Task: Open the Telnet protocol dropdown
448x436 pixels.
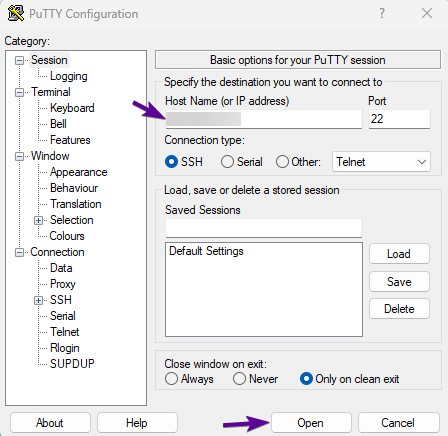Action: [x=381, y=162]
